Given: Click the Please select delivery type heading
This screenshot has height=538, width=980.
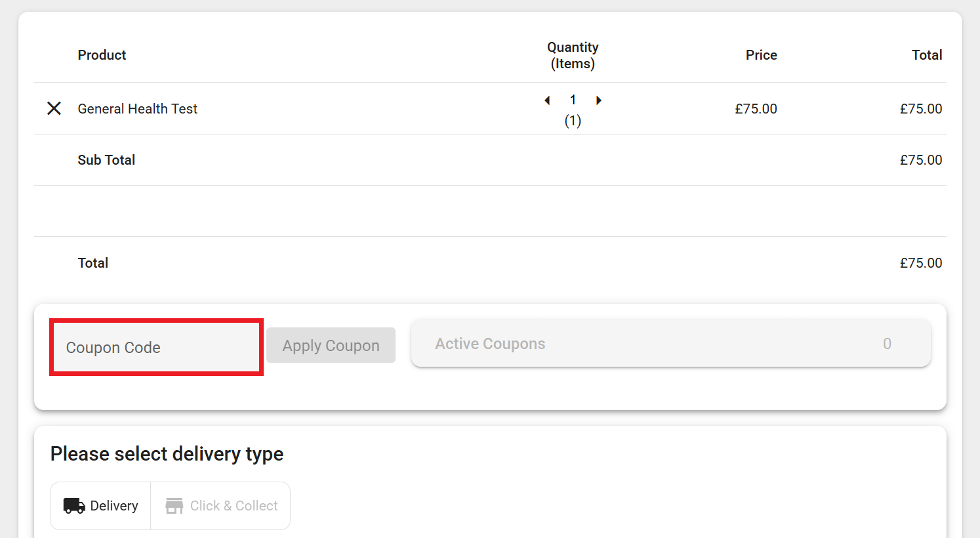Looking at the screenshot, I should pyautogui.click(x=167, y=454).
